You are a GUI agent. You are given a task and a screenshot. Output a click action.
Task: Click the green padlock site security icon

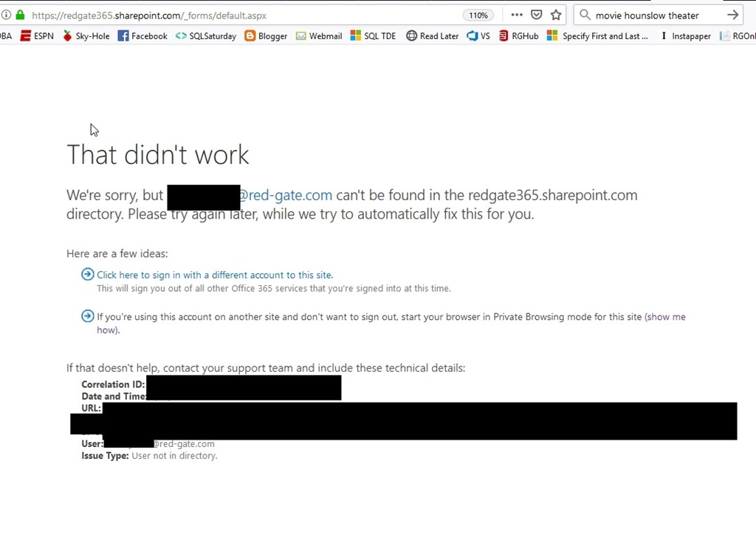(20, 15)
